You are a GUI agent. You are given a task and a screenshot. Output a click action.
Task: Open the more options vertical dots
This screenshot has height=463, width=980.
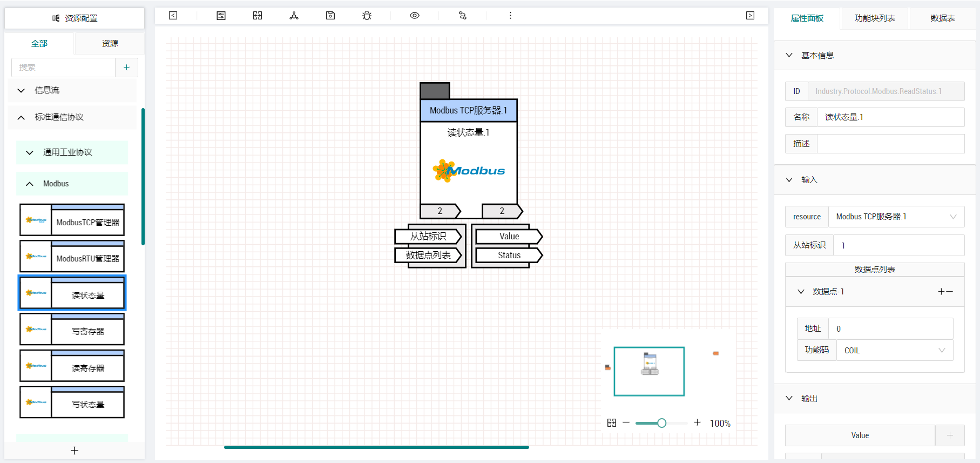coord(510,16)
